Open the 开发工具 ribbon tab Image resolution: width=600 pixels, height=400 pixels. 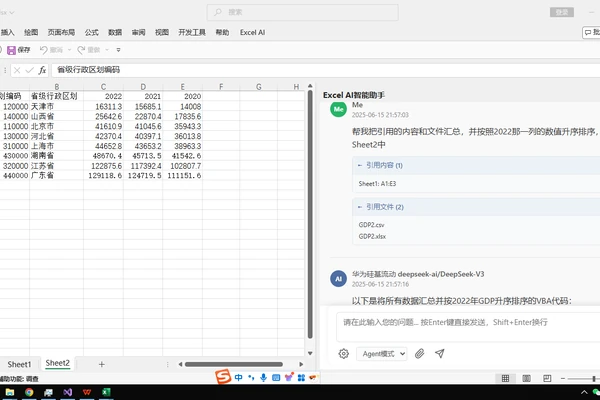coord(192,33)
